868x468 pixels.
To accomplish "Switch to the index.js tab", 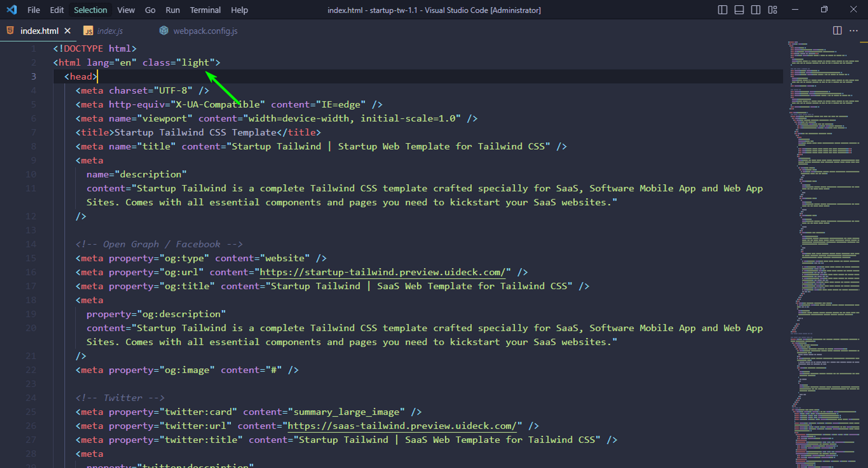I will 109,30.
